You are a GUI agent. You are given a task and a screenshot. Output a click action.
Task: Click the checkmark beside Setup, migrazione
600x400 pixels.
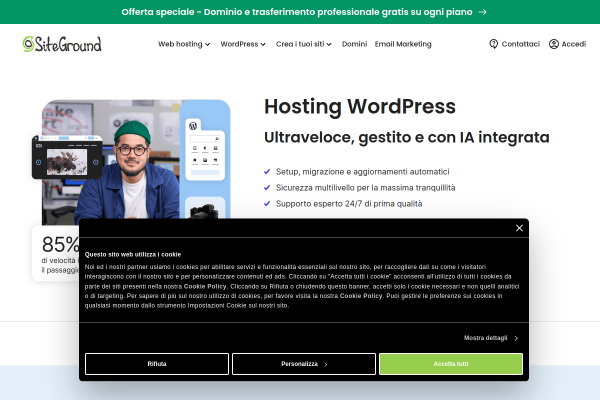tap(267, 171)
